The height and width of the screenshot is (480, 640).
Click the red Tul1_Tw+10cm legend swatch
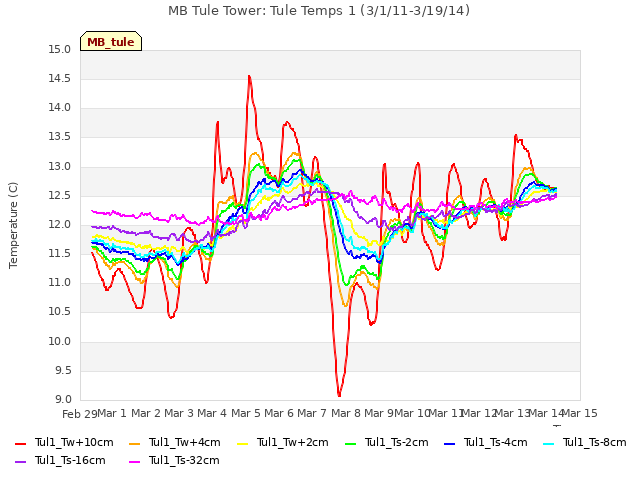click(x=20, y=444)
